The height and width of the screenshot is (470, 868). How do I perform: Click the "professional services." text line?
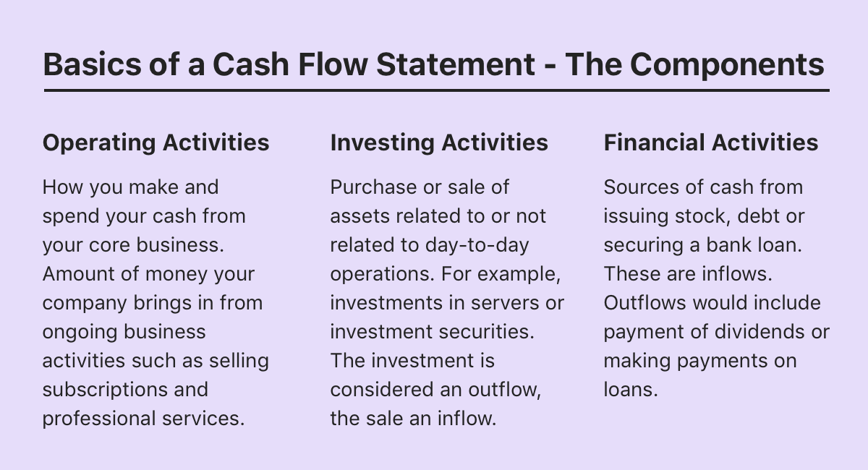143,419
